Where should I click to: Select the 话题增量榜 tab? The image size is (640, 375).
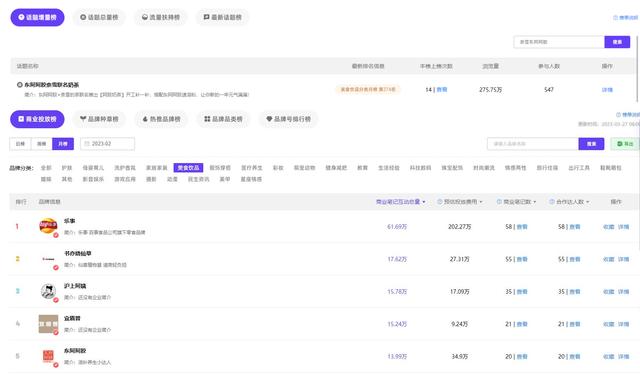37,18
